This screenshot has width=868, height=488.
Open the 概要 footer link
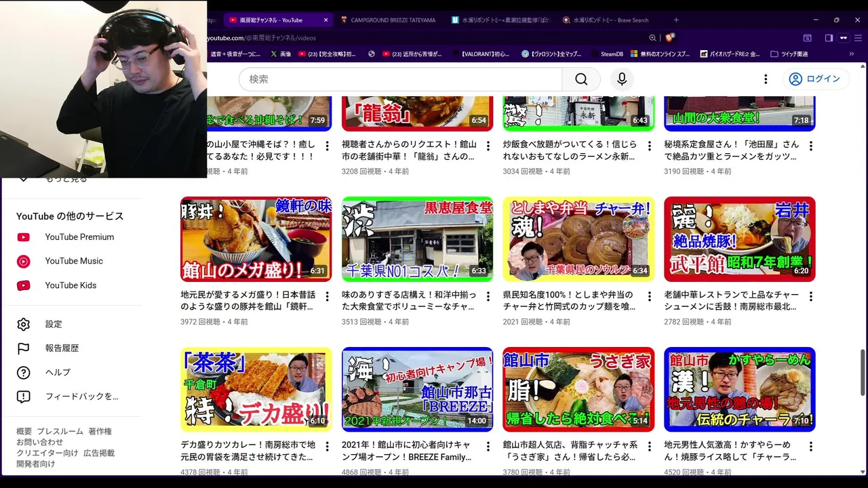[x=24, y=431]
